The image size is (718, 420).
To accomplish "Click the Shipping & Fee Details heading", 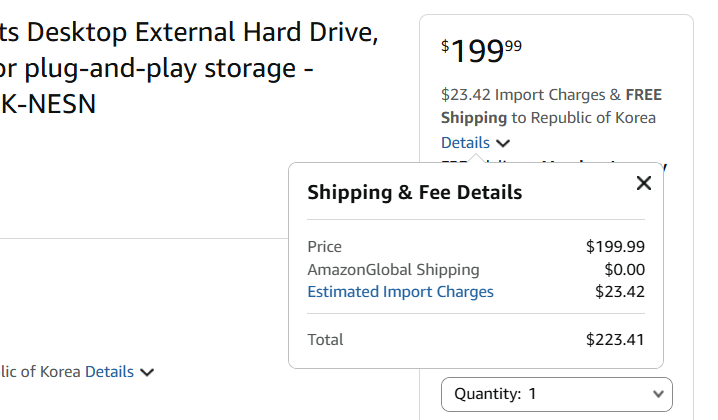I will pyautogui.click(x=414, y=192).
